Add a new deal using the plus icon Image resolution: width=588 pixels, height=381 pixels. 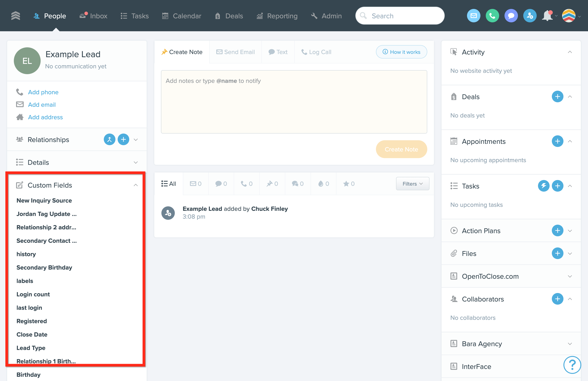click(x=558, y=96)
